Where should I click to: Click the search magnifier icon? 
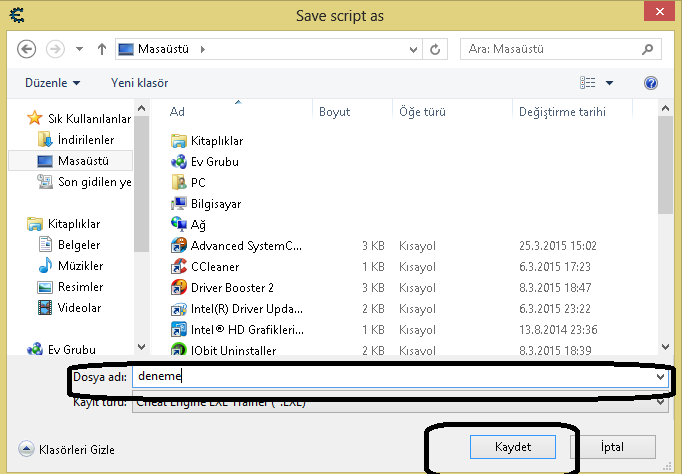(x=648, y=49)
